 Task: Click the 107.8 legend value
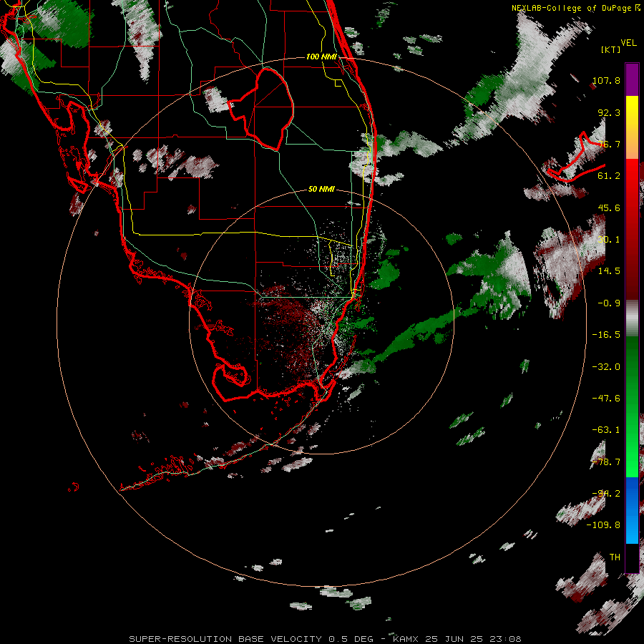click(606, 80)
